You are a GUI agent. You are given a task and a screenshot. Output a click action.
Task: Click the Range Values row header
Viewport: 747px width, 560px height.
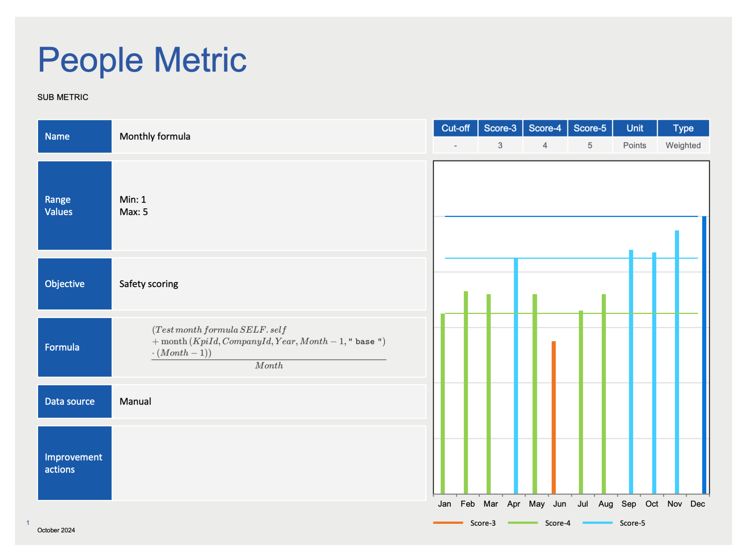75,205
